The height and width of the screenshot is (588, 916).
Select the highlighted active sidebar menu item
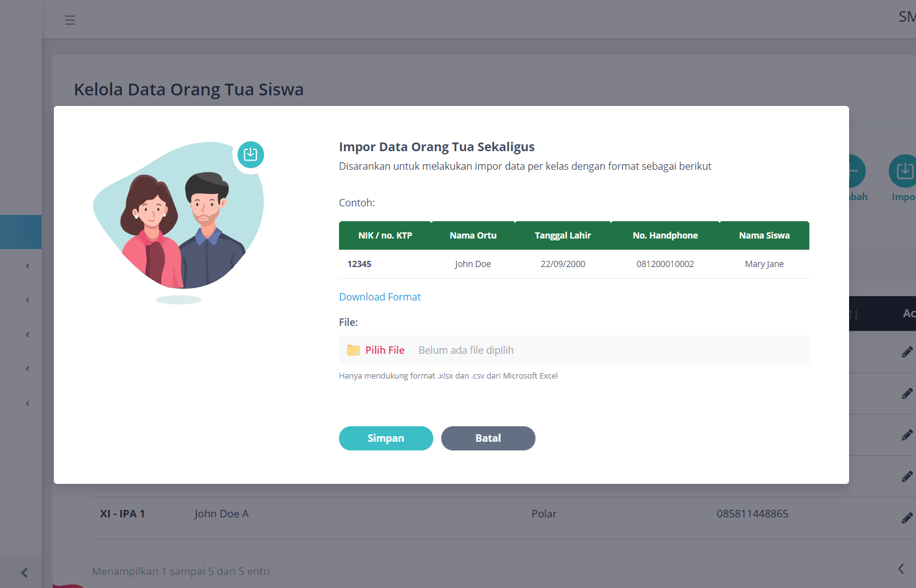(20, 232)
